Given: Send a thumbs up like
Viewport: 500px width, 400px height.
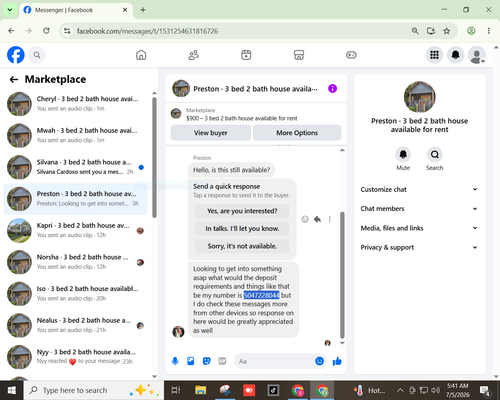Looking at the screenshot, I should tap(337, 361).
